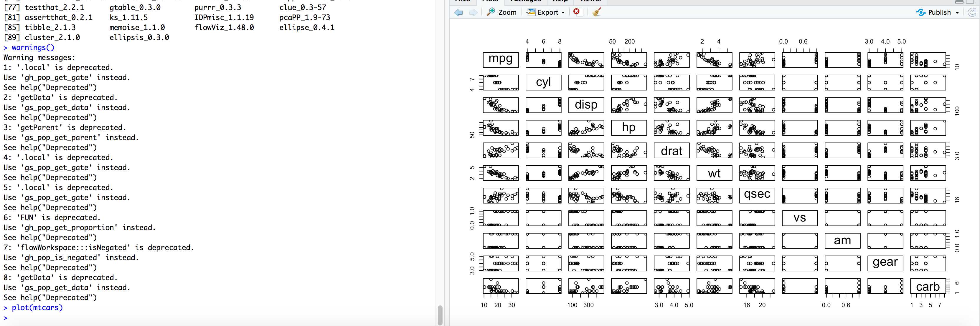Switch to the Files tab
This screenshot has height=326, width=980.
coord(462,1)
